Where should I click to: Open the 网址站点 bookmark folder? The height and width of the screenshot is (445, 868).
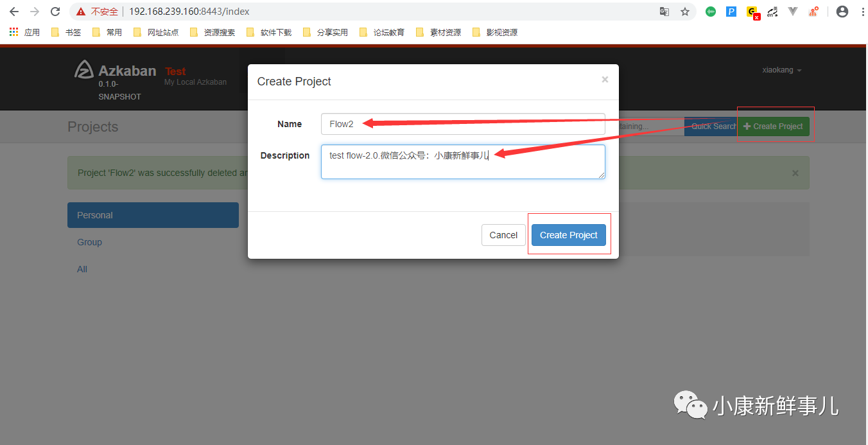click(x=155, y=32)
